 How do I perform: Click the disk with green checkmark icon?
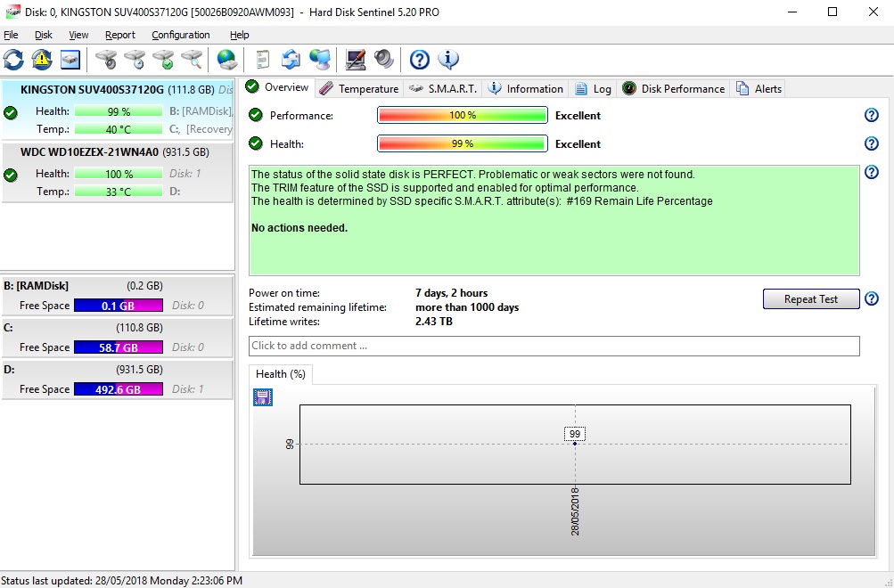click(x=163, y=60)
